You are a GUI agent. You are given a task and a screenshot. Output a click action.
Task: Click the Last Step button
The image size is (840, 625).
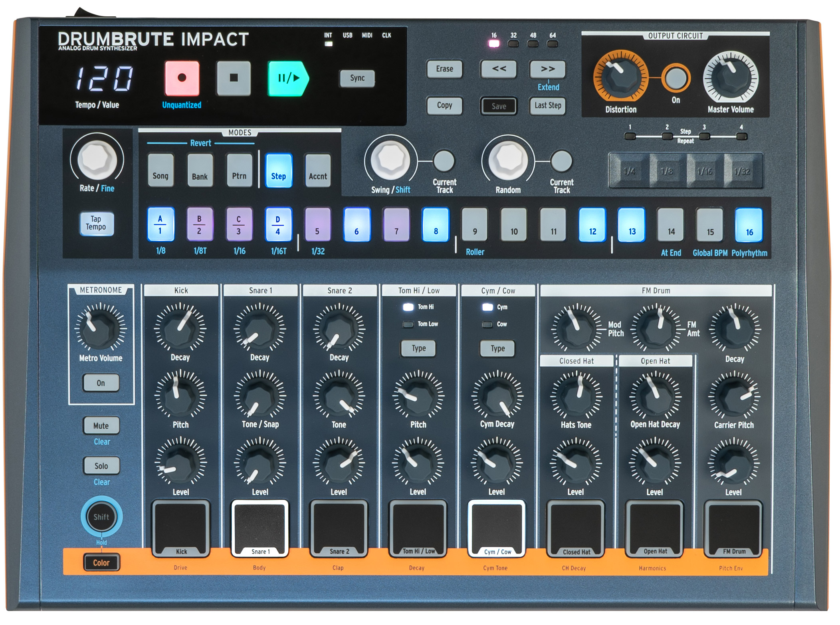548,106
